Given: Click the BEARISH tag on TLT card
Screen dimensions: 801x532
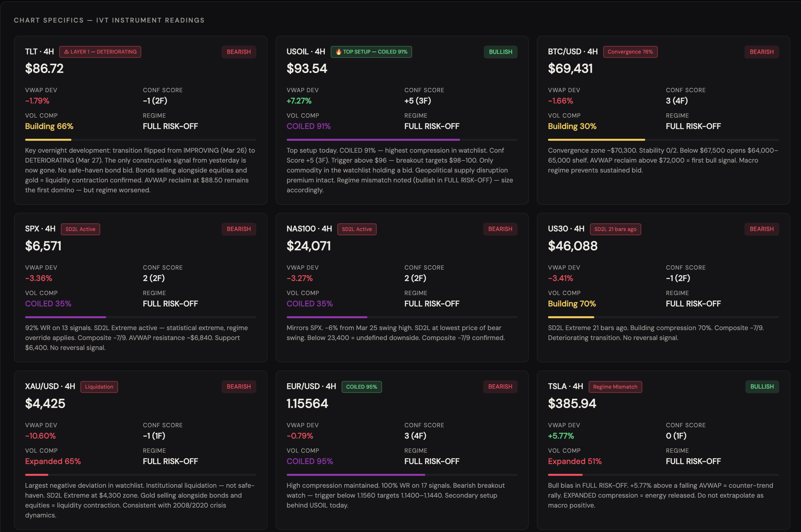Looking at the screenshot, I should pyautogui.click(x=238, y=52).
